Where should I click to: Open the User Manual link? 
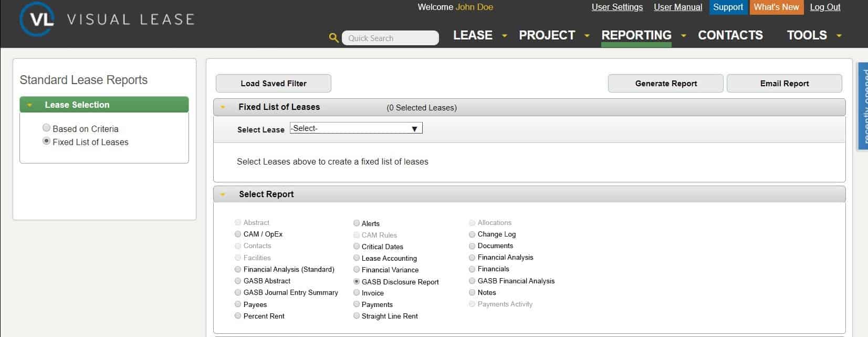tap(678, 7)
